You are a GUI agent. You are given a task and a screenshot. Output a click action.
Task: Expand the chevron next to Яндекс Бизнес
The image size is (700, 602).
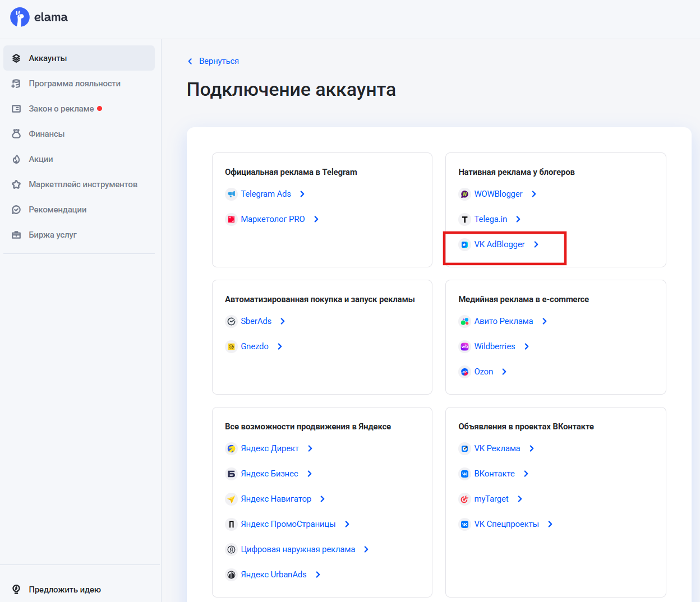pyautogui.click(x=310, y=474)
